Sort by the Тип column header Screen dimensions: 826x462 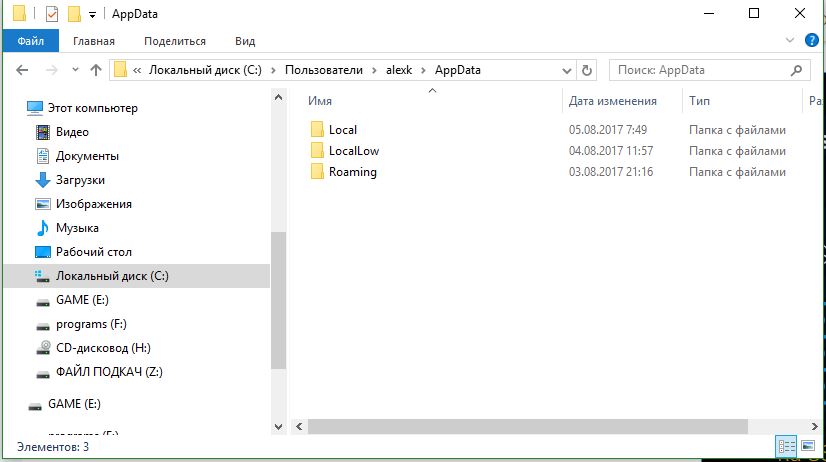pos(699,101)
